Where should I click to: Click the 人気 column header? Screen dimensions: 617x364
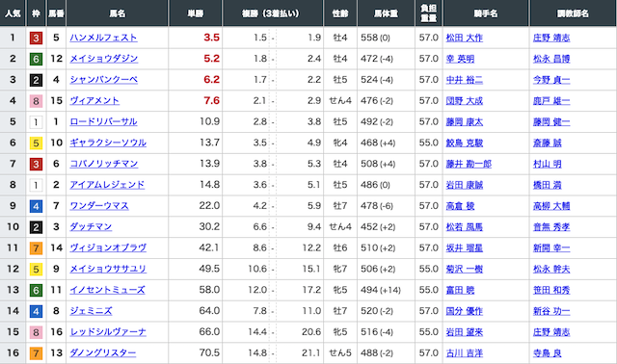(x=13, y=13)
